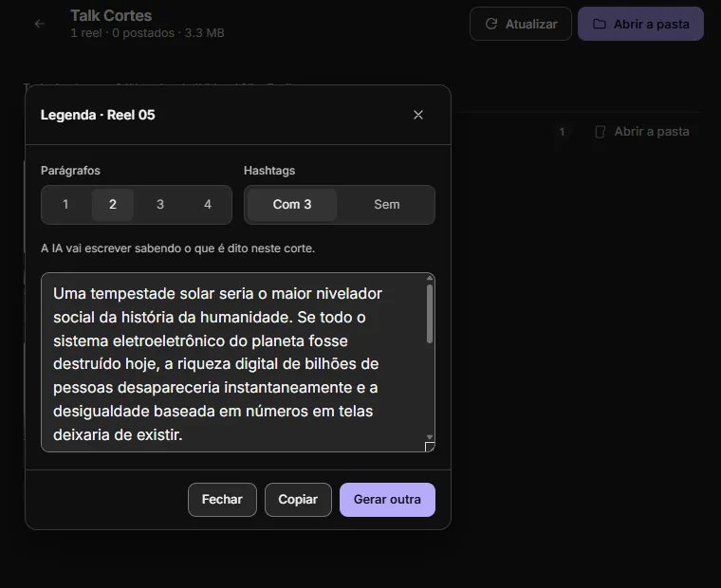Screen dimensions: 721x588
Task: Click the Fechar button
Action: point(222,500)
